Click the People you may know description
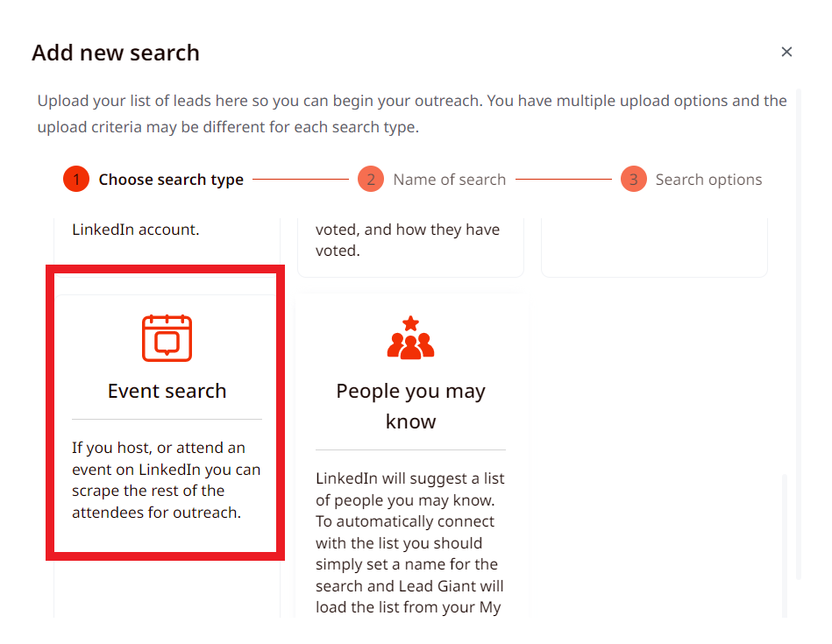 410,542
